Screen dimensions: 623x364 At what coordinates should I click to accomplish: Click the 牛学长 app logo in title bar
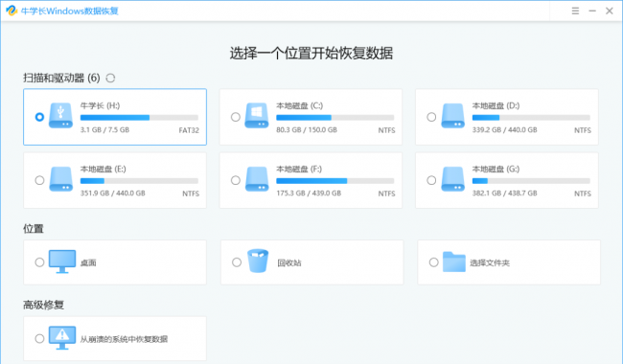[12, 11]
